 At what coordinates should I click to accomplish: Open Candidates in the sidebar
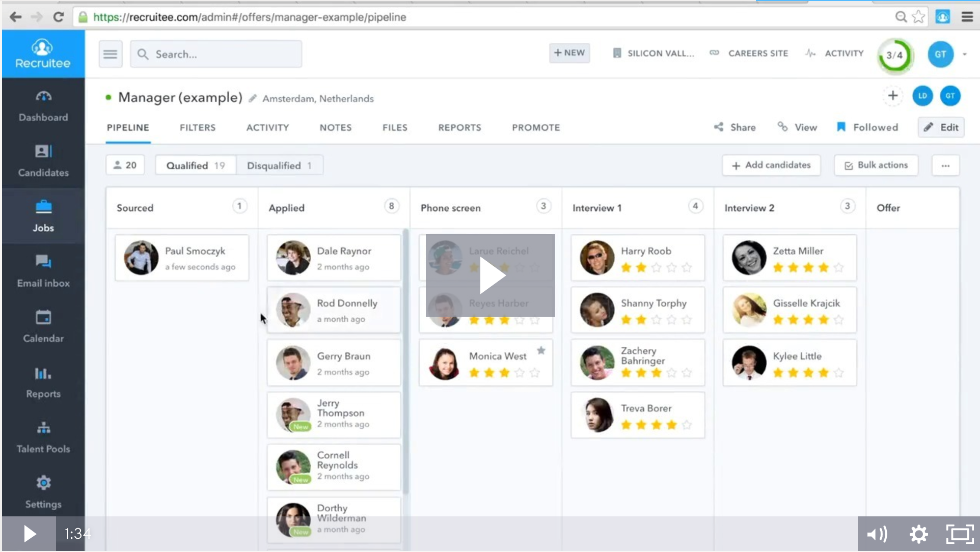43,161
